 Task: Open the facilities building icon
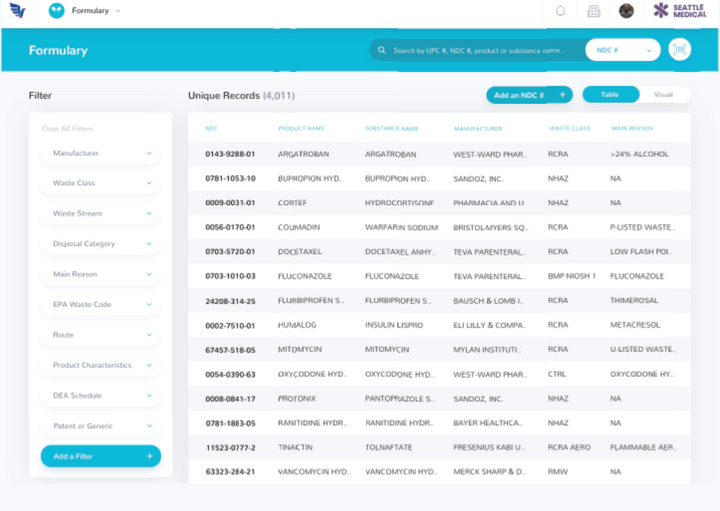(594, 11)
